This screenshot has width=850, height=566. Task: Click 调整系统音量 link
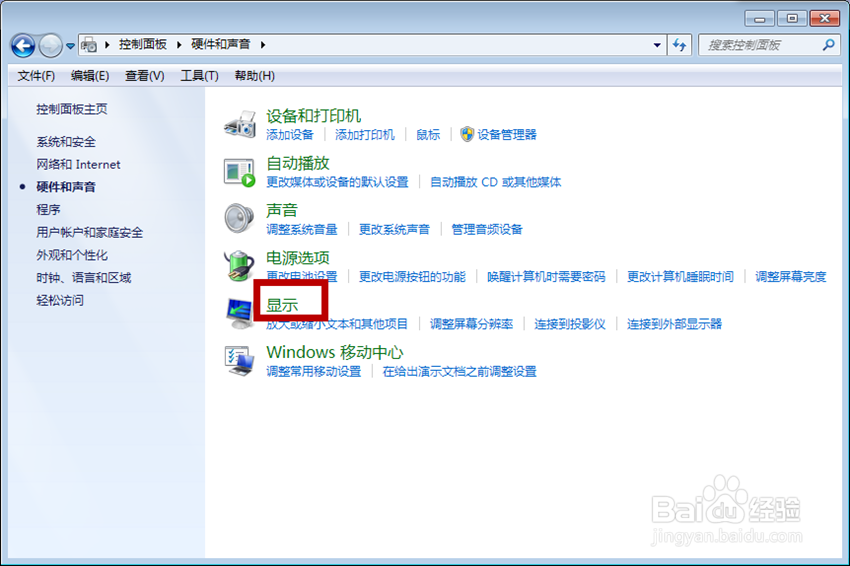[x=301, y=229]
